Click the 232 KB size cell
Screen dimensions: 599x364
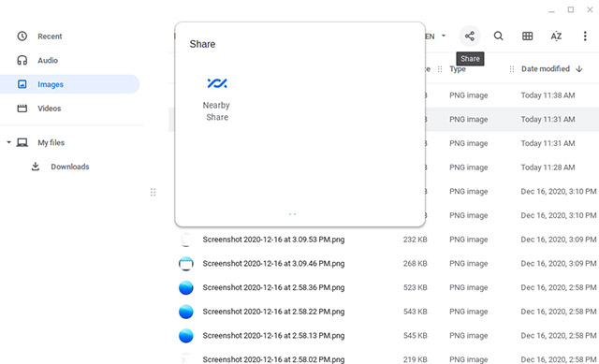[x=415, y=240]
